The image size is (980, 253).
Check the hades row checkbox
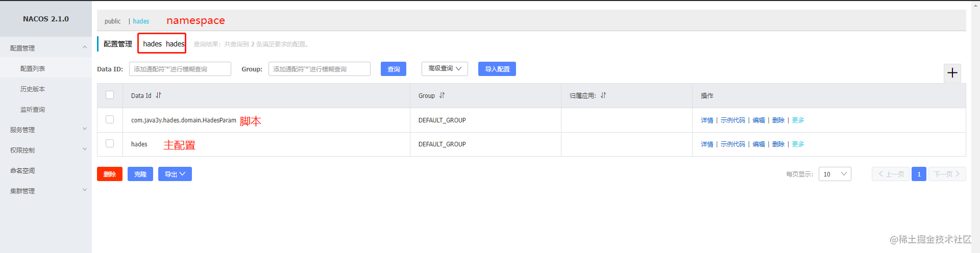point(110,143)
